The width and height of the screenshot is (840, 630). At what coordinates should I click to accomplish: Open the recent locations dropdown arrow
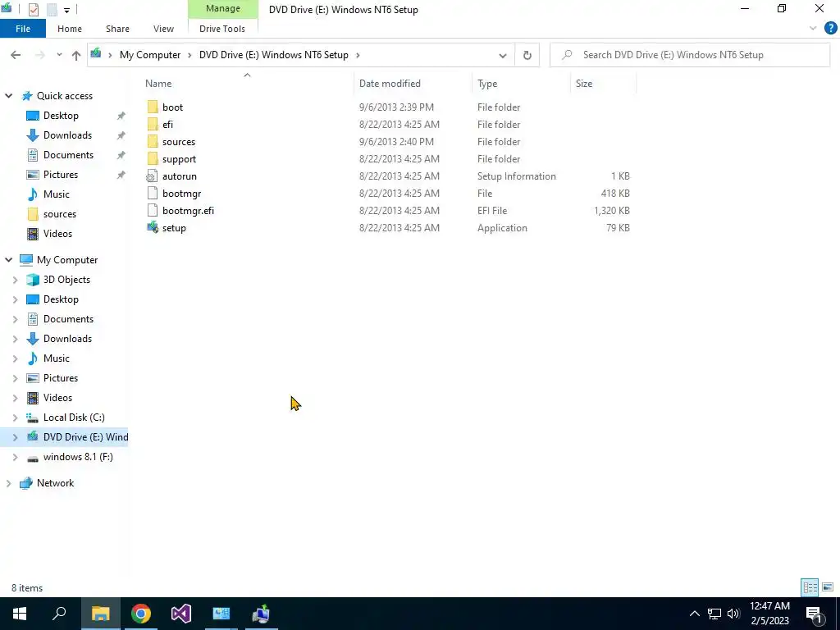(59, 55)
